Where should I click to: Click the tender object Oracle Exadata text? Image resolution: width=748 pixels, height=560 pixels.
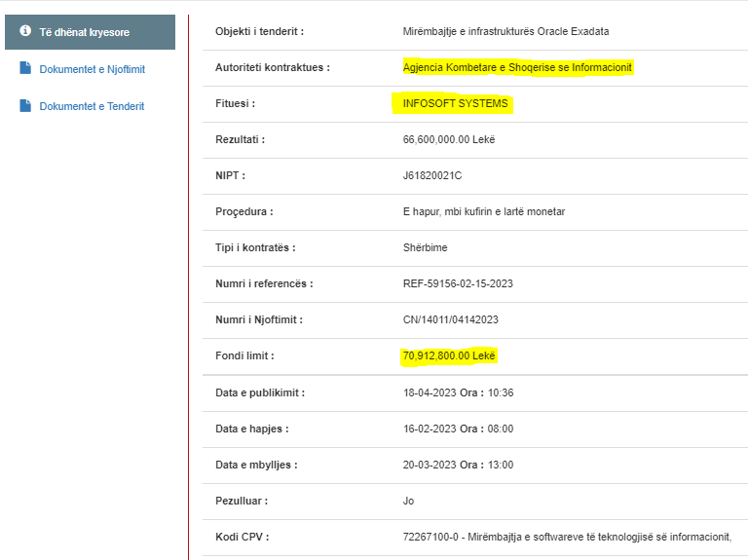point(505,31)
